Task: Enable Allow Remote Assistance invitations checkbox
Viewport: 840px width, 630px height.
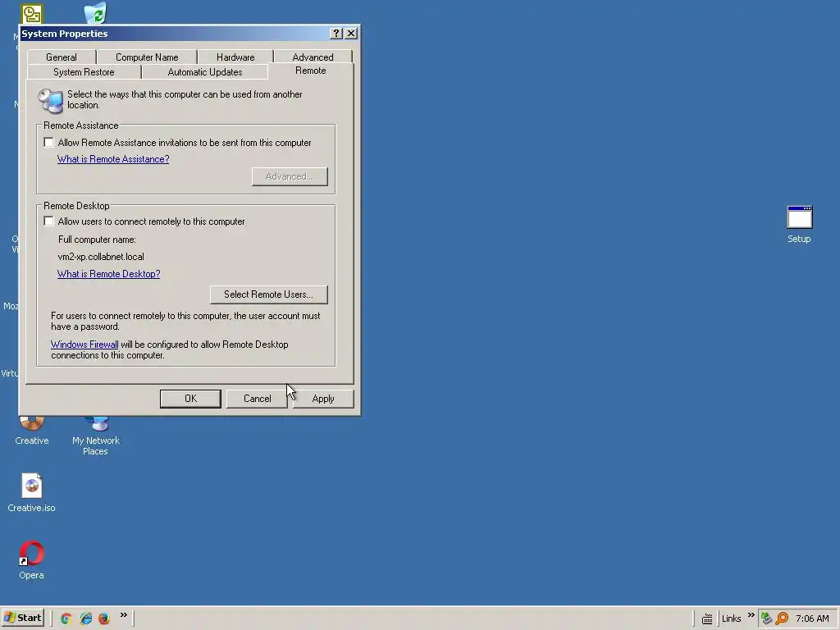Action: (48, 143)
